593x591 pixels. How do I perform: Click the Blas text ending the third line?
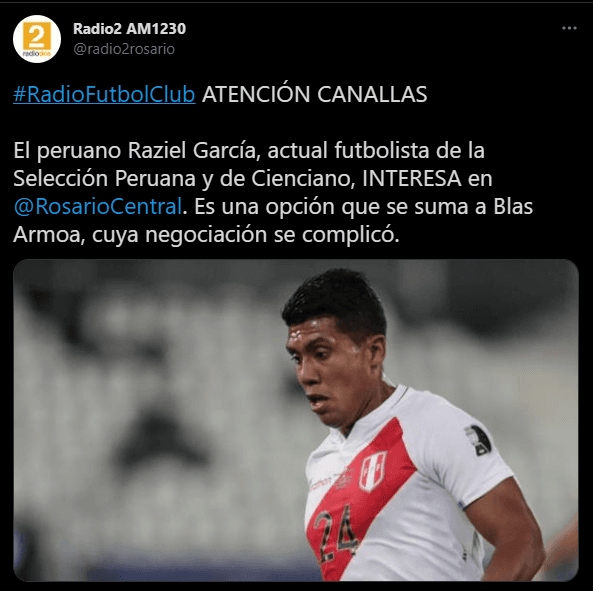[513, 206]
